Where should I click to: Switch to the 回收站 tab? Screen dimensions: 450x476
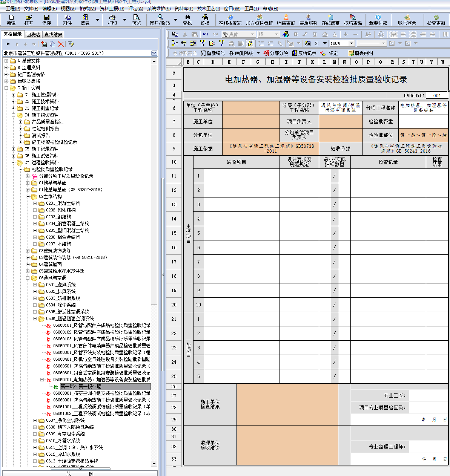(33, 35)
